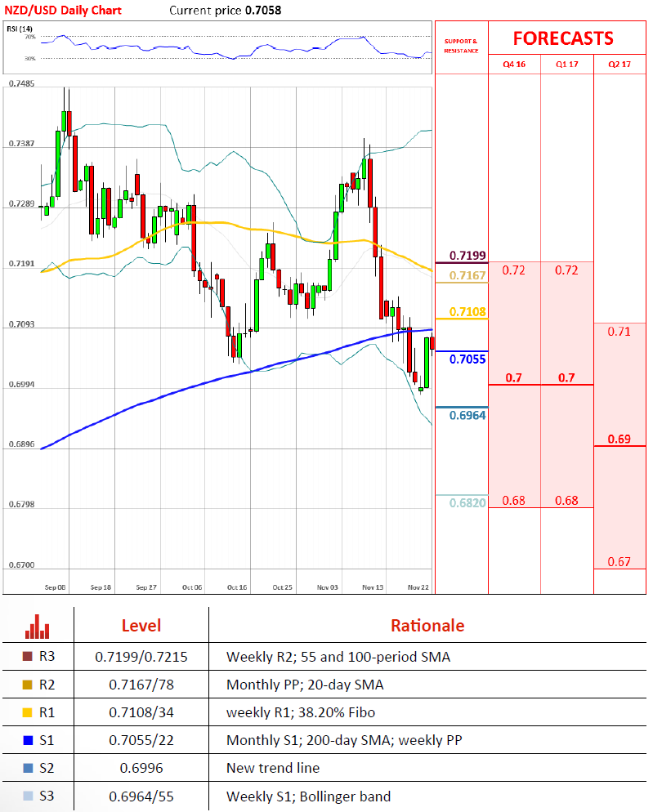Click the red bar chart icon in table header

[x=38, y=627]
